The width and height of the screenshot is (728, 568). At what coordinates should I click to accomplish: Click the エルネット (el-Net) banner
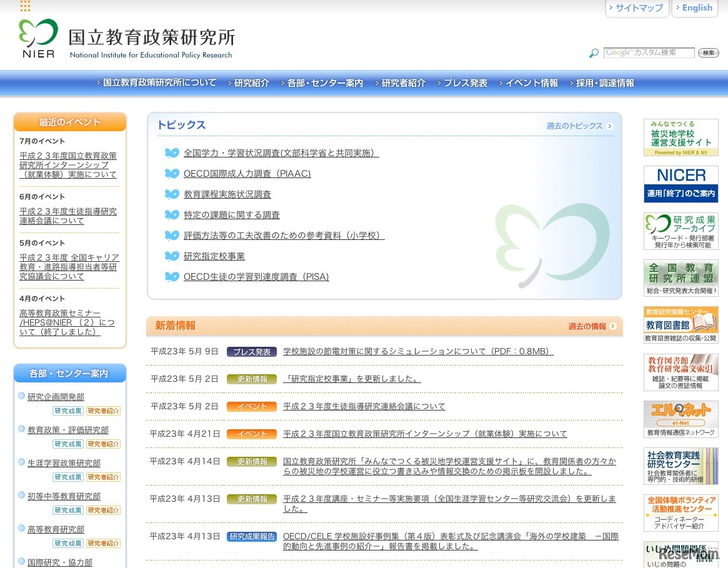click(680, 417)
